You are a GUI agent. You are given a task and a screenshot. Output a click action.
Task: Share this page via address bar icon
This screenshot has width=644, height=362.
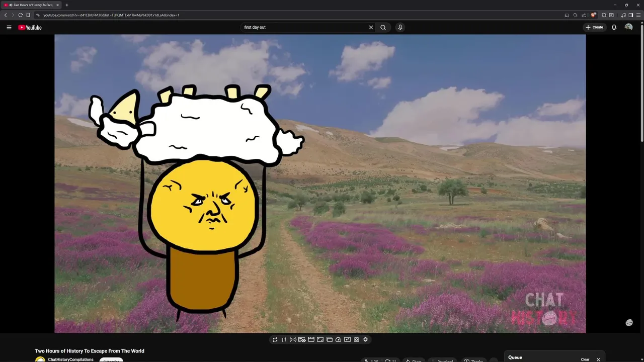pos(584,15)
